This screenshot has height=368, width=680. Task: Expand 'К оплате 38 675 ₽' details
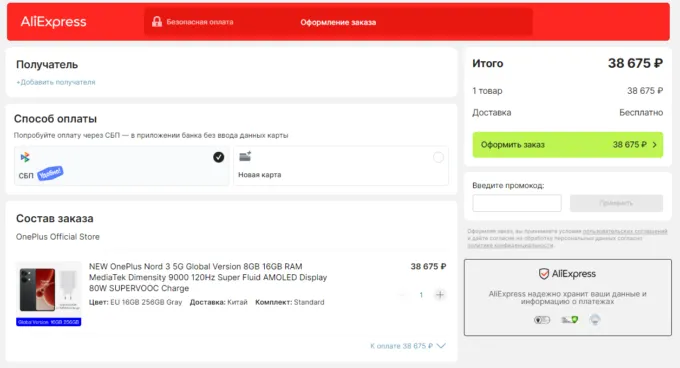coord(408,346)
